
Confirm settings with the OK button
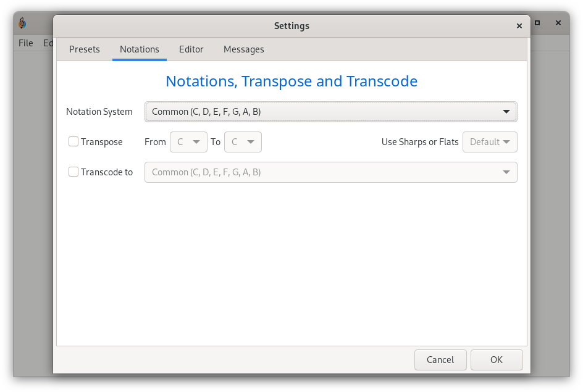tap(497, 360)
